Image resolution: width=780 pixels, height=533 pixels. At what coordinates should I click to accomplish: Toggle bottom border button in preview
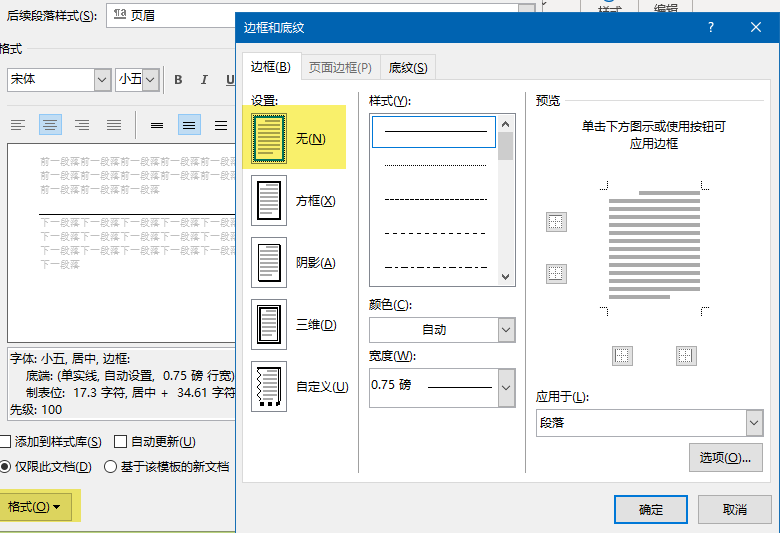pos(556,274)
